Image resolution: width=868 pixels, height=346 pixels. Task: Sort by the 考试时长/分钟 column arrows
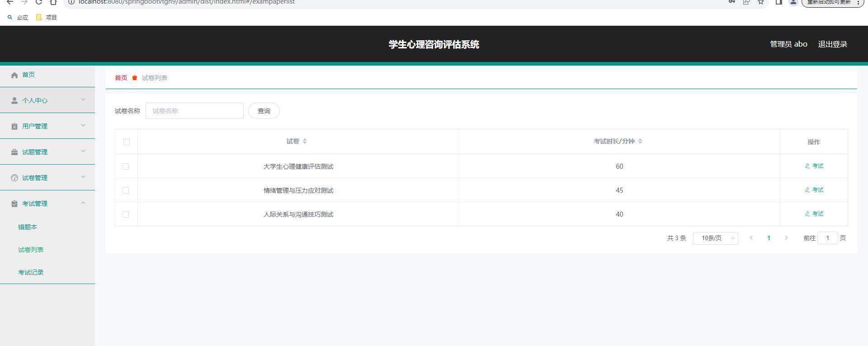click(640, 141)
